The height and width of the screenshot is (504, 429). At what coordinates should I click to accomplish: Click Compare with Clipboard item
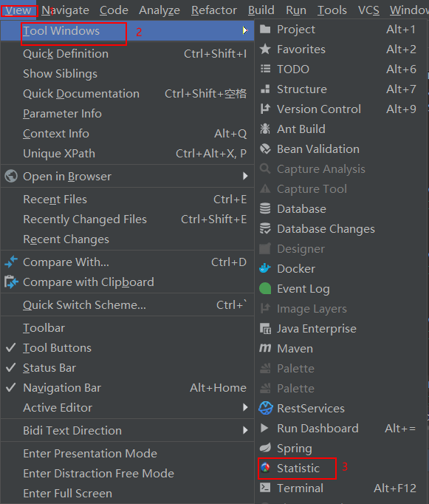tap(128, 282)
